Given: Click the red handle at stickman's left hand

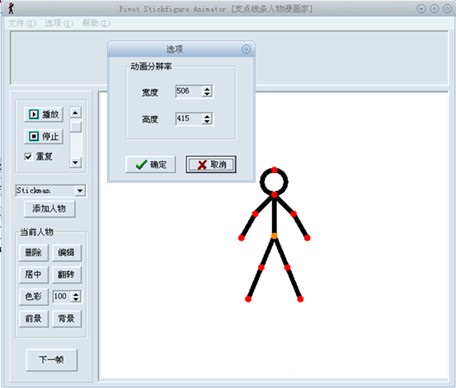Looking at the screenshot, I should coord(241,238).
